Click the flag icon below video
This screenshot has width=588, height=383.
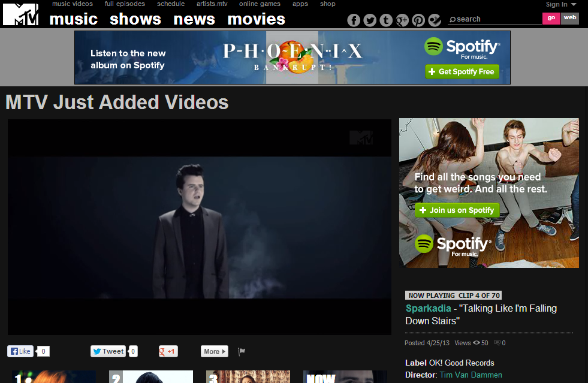click(242, 351)
